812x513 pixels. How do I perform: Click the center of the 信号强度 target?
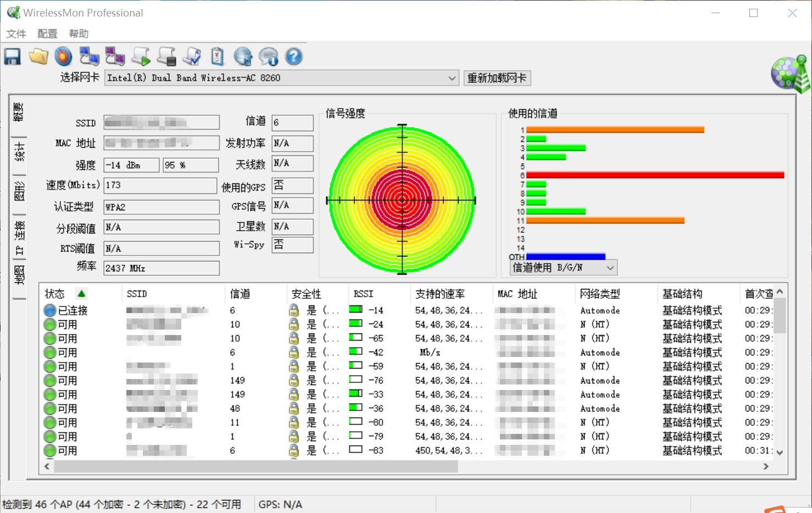click(x=402, y=200)
